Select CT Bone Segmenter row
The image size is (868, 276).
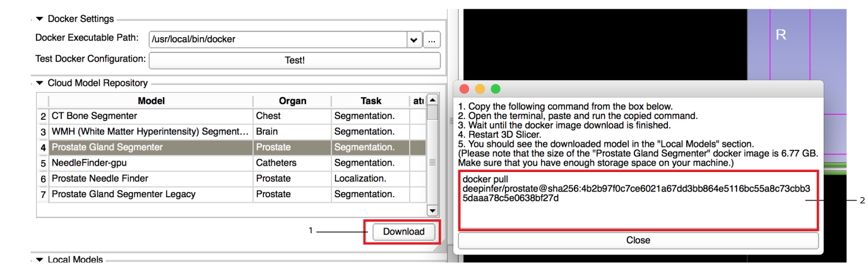coord(232,116)
